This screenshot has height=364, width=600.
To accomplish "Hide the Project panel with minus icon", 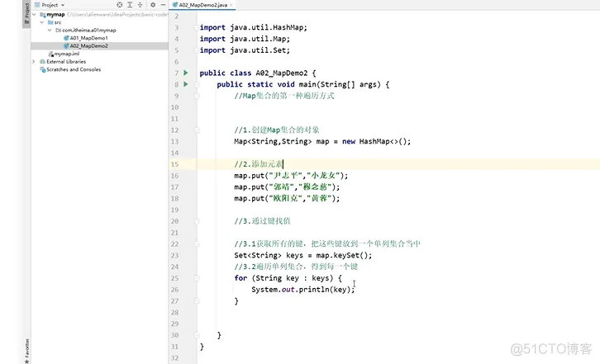I will [x=163, y=5].
